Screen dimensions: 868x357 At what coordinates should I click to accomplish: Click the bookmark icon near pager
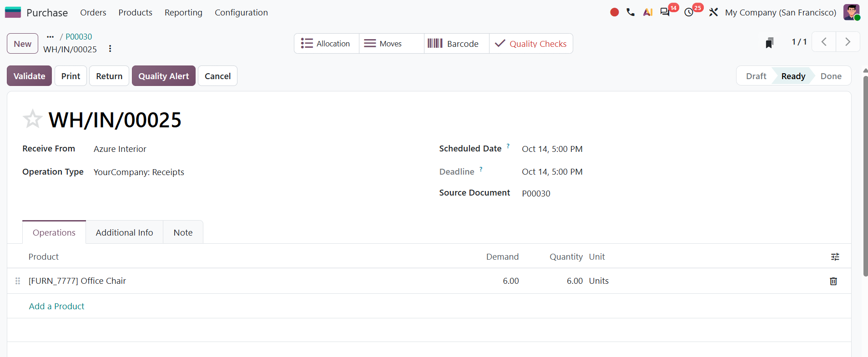click(x=769, y=43)
